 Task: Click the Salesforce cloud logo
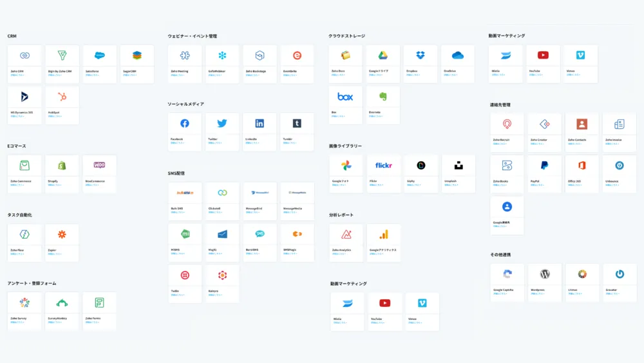(x=99, y=55)
